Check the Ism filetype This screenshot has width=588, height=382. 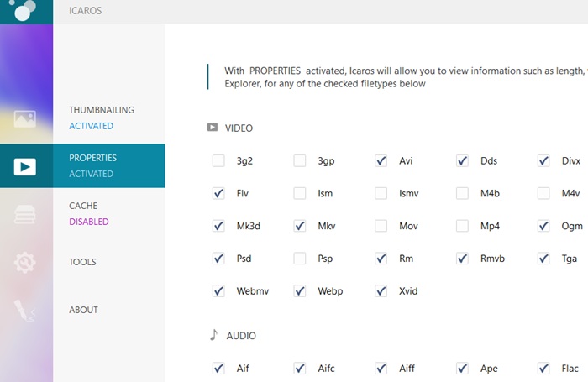click(300, 193)
